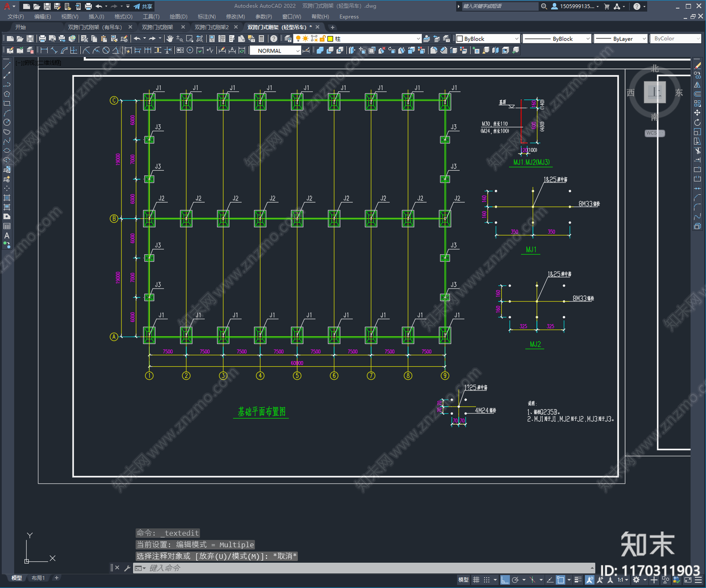Click the keyword search input box
This screenshot has width=706, height=588.
[x=499, y=6]
